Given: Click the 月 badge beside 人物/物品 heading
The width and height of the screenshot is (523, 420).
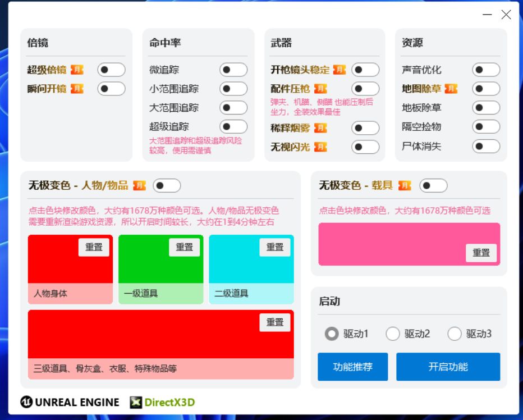Looking at the screenshot, I should click(x=139, y=185).
